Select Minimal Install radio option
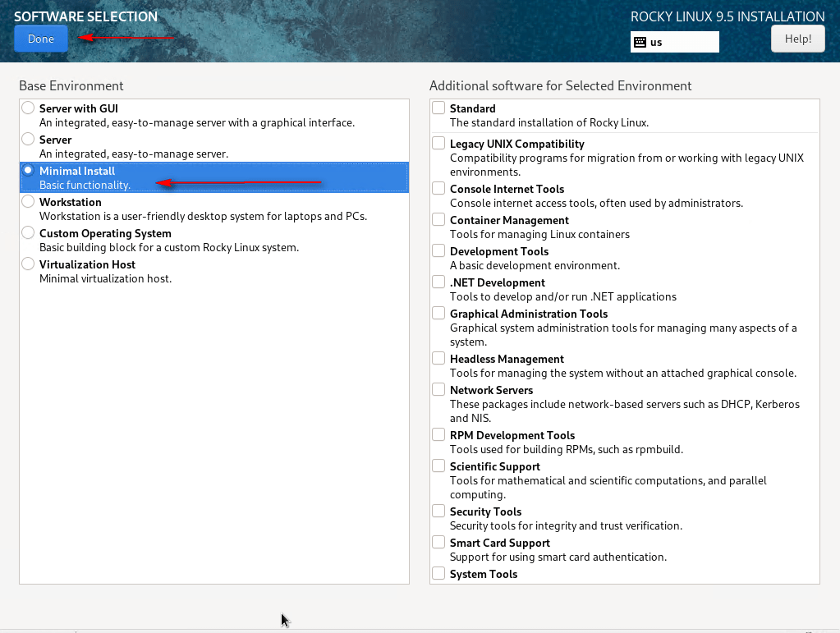Image resolution: width=840 pixels, height=633 pixels. (29, 171)
